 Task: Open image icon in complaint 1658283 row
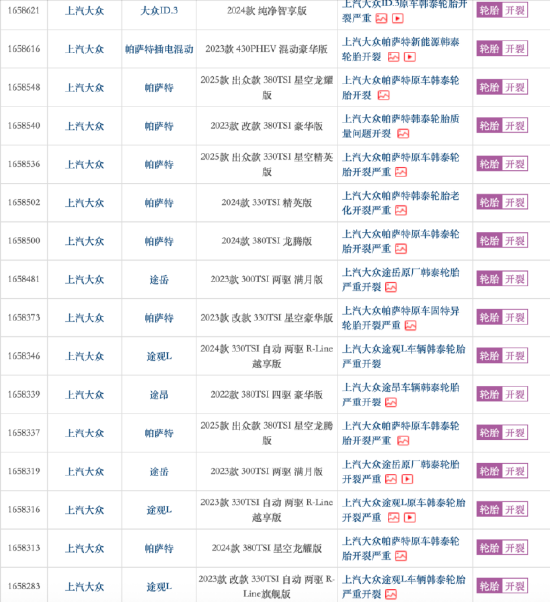(391, 594)
